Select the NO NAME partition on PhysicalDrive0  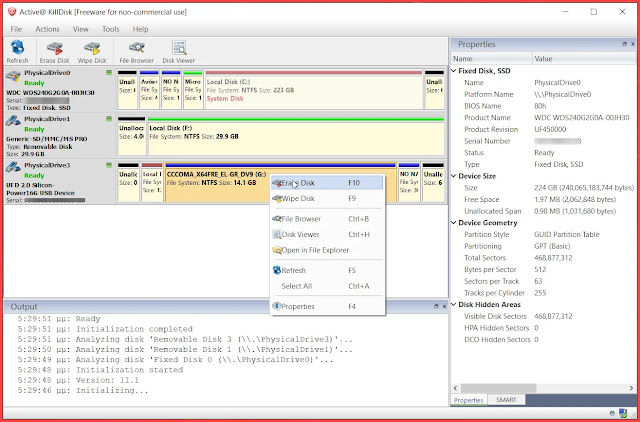coord(171,90)
